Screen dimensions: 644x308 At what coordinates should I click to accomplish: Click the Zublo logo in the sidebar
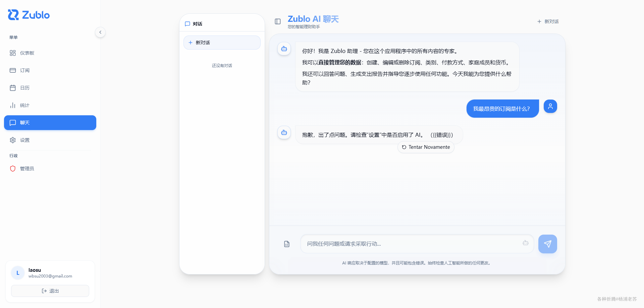[x=29, y=15]
